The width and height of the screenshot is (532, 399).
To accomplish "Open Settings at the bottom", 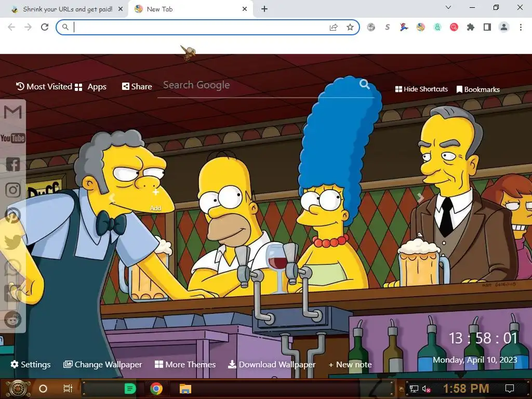I will click(x=31, y=364).
